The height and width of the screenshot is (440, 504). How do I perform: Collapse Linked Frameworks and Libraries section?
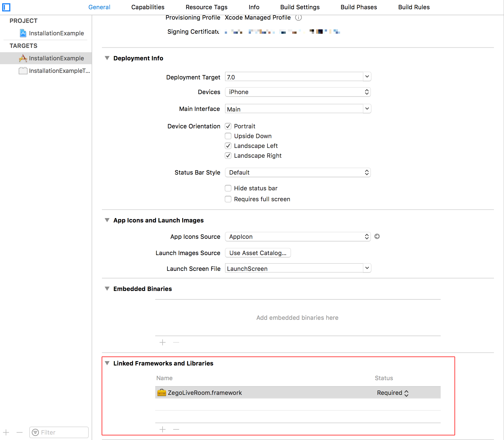coord(107,363)
